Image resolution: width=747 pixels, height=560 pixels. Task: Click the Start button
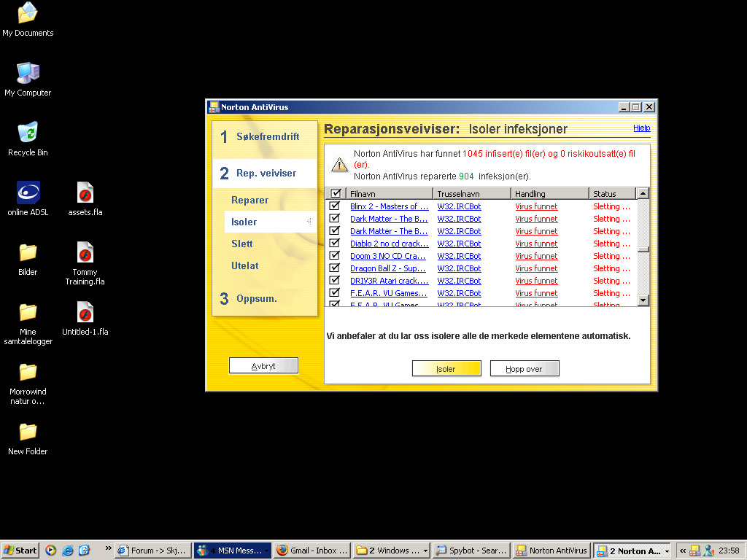[x=20, y=551]
